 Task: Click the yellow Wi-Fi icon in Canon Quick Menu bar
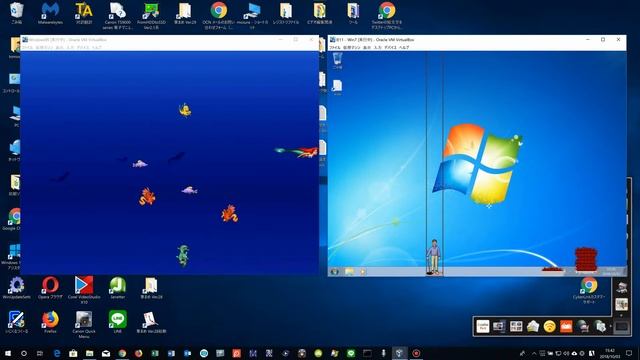coord(549,326)
